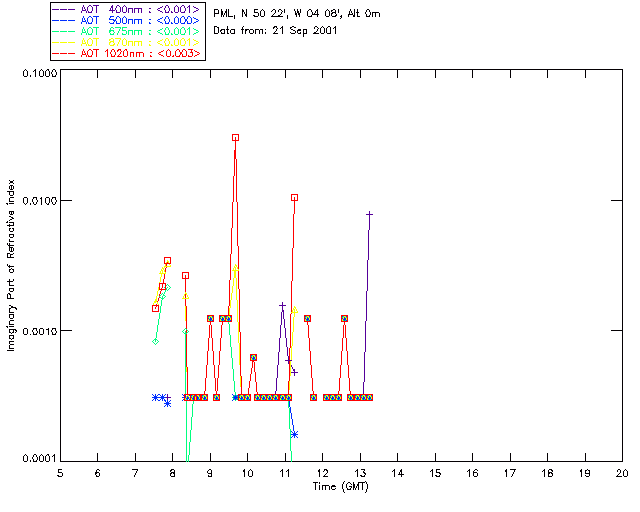Click the yellow triangle marker under tallest peak

click(x=236, y=268)
